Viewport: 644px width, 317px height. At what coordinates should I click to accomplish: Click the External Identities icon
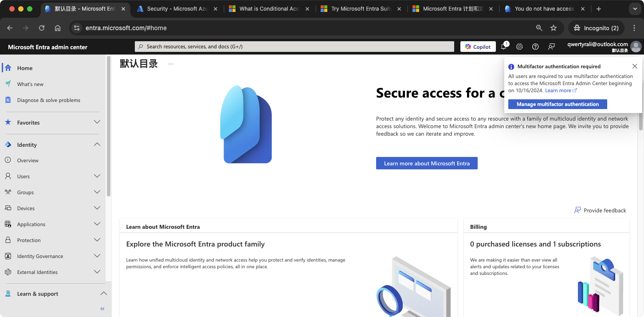point(8,272)
